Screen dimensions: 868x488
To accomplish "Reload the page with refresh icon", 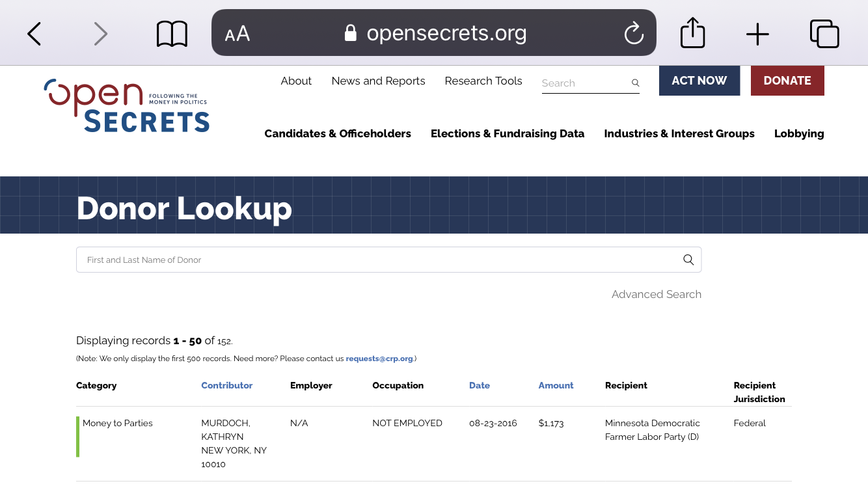I will click(x=634, y=33).
